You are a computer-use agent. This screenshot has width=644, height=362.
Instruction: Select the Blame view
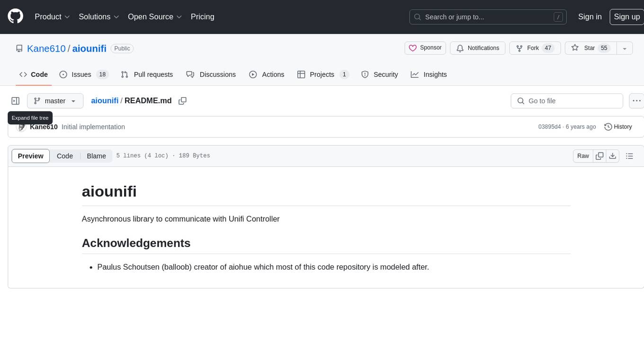click(96, 156)
